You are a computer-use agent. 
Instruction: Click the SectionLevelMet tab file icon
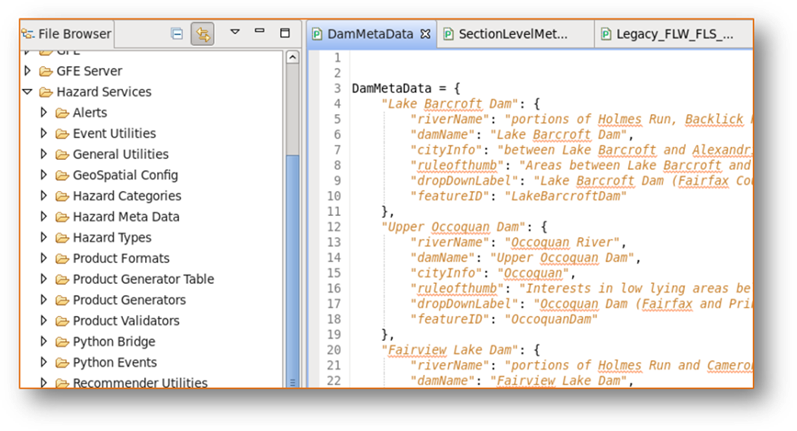[448, 34]
